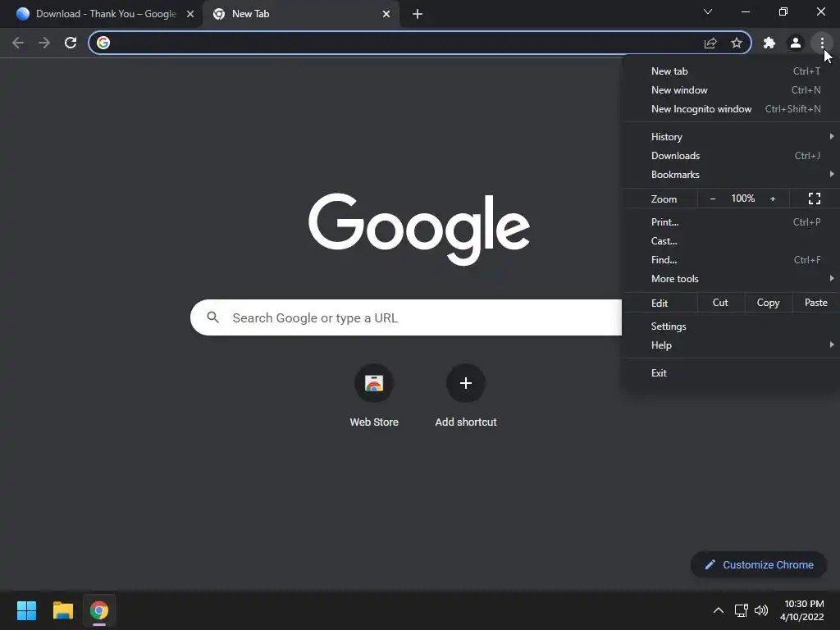Click Cut in the Edit row
This screenshot has height=630, width=840.
(x=720, y=303)
